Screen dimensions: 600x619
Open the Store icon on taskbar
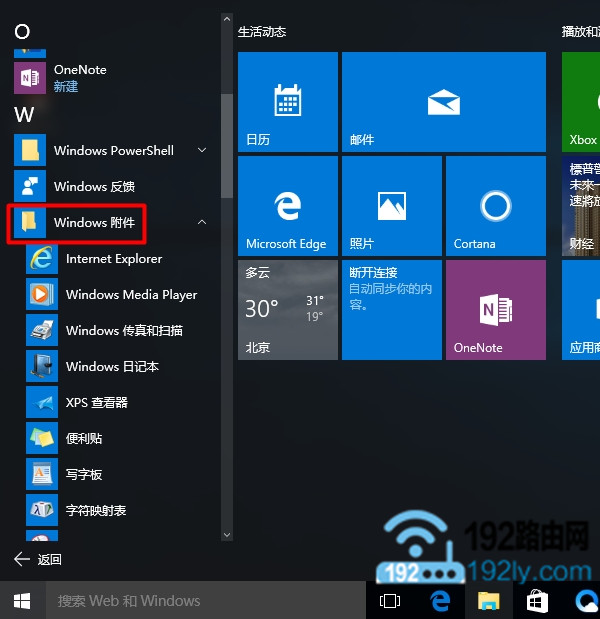tap(537, 601)
